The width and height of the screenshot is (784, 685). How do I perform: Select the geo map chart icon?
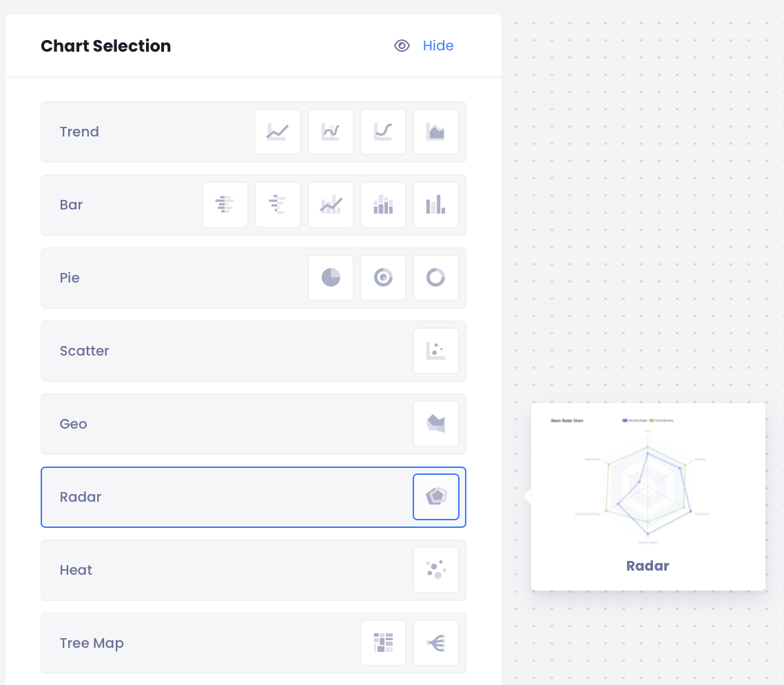pyautogui.click(x=436, y=424)
